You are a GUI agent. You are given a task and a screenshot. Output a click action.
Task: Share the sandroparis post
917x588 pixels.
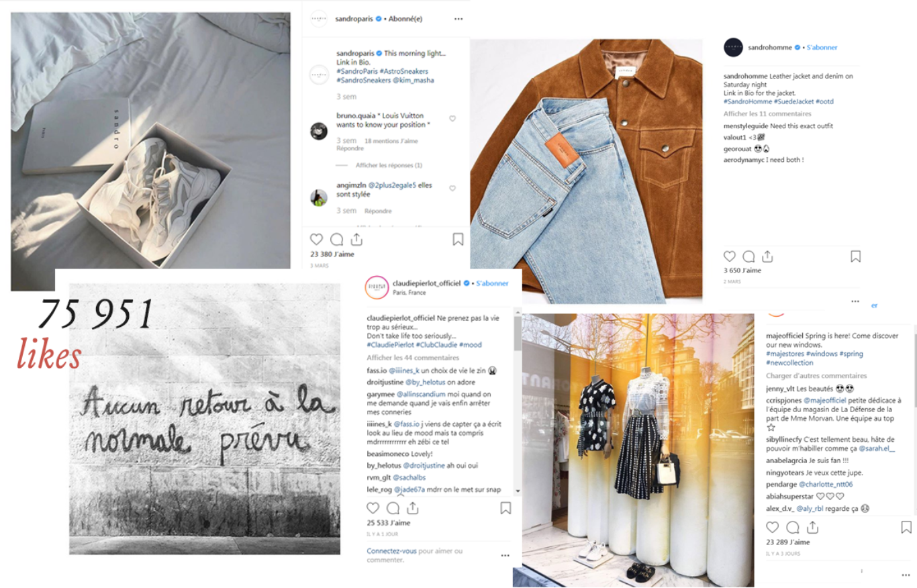[x=356, y=239]
